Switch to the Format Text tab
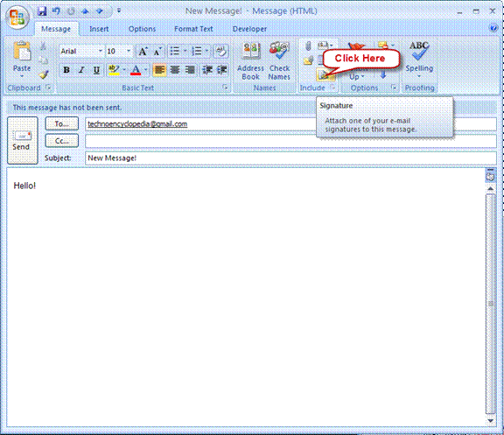This screenshot has width=504, height=435. tap(193, 29)
